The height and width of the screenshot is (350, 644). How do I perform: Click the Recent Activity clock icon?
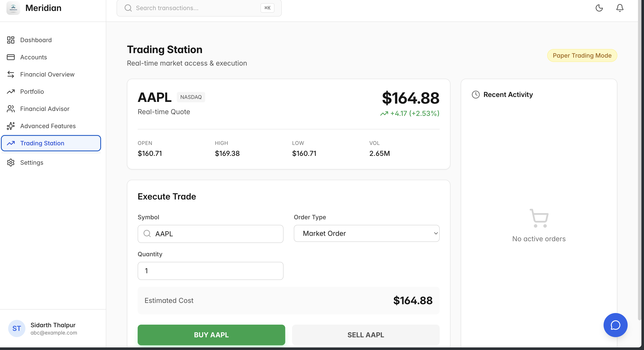coord(476,95)
